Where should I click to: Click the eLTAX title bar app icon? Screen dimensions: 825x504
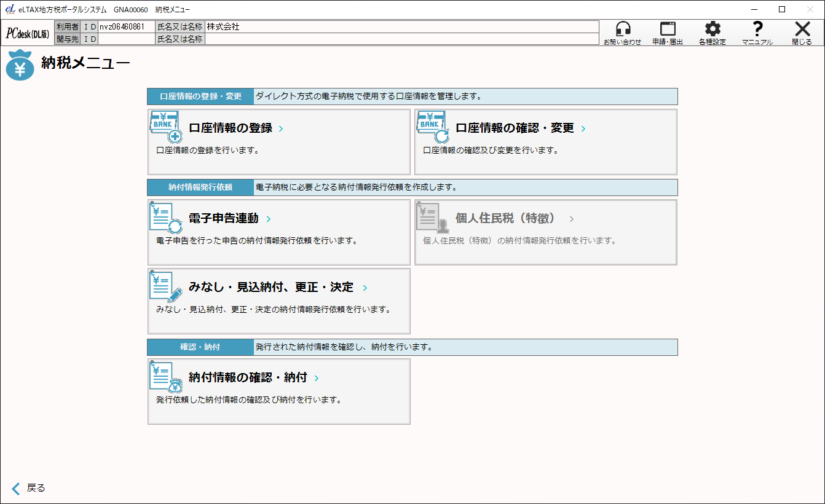point(10,9)
